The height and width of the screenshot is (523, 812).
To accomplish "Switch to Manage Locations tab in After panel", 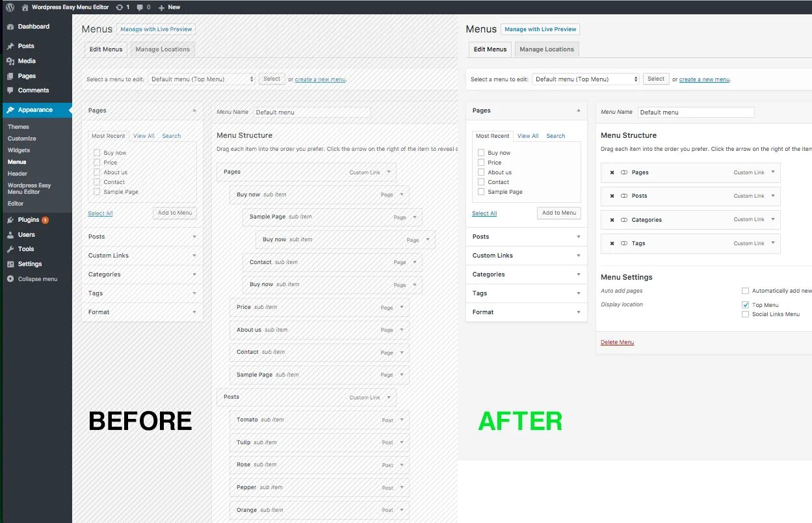I will [547, 49].
